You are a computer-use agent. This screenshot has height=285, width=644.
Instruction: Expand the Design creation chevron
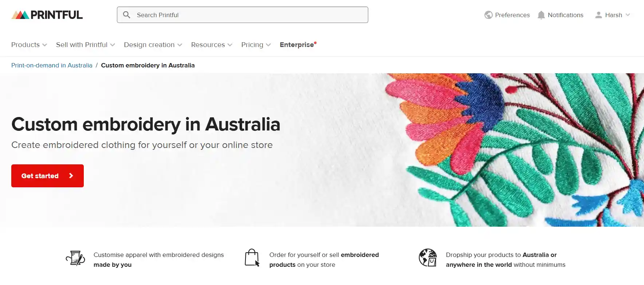(x=180, y=45)
